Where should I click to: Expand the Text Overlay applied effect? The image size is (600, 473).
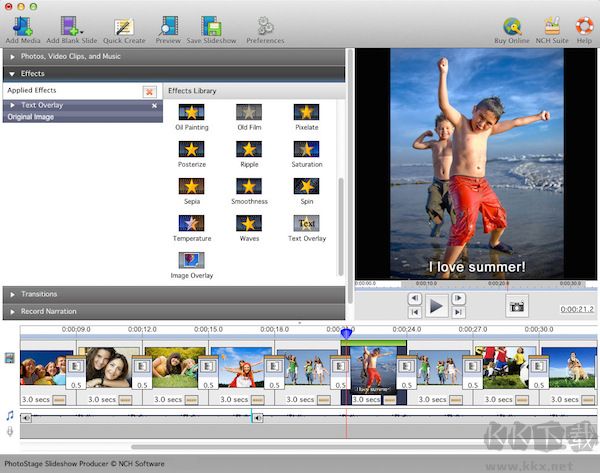(12, 105)
